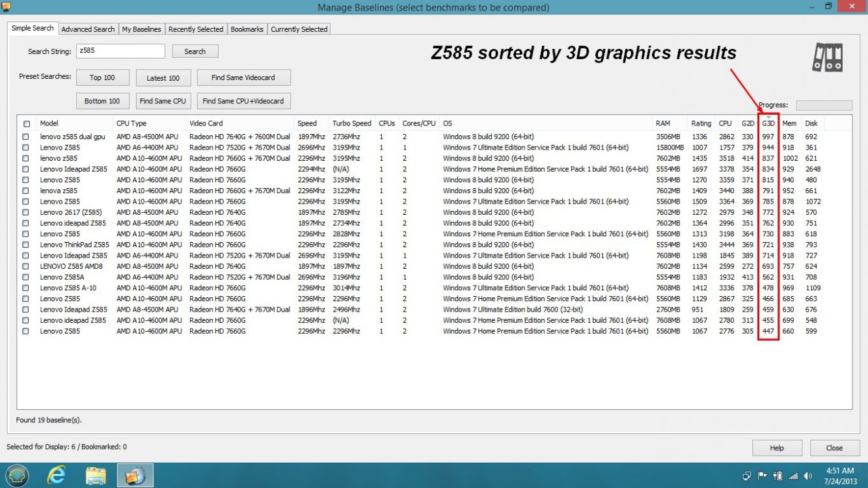Check the Lenovo Z585A row checkbox
This screenshot has width=868, height=488.
25,277
